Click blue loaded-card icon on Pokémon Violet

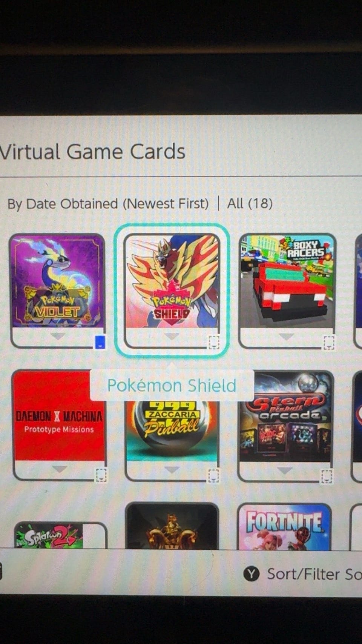[x=100, y=342]
